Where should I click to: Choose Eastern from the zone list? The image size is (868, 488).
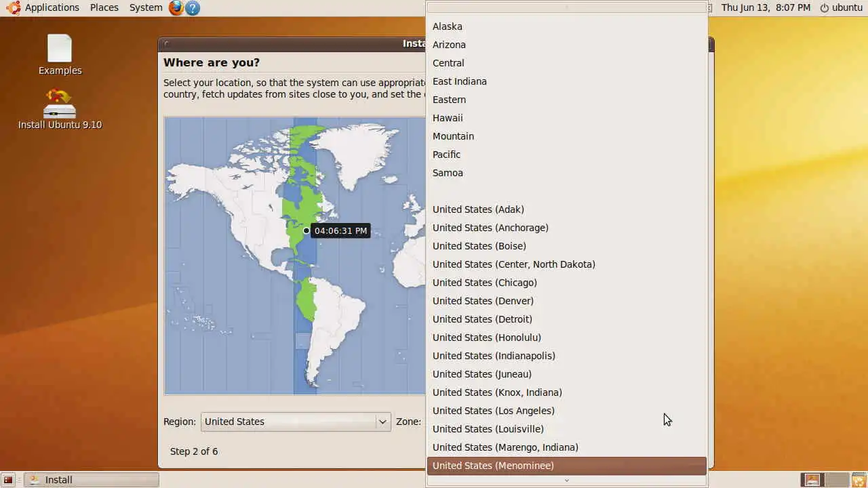pyautogui.click(x=566, y=100)
